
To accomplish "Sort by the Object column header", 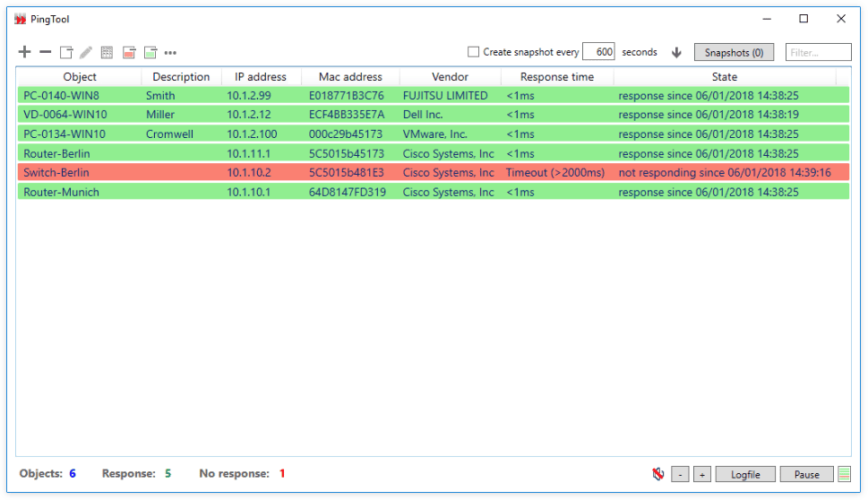I will (80, 77).
